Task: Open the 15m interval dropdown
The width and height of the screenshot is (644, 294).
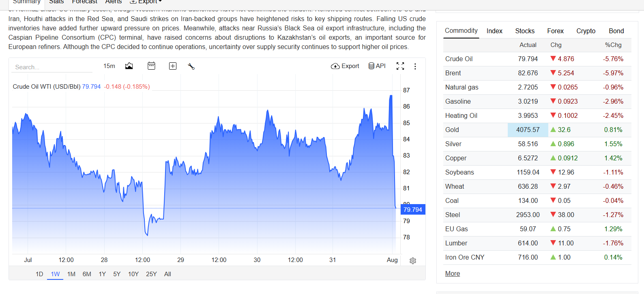Action: [109, 66]
